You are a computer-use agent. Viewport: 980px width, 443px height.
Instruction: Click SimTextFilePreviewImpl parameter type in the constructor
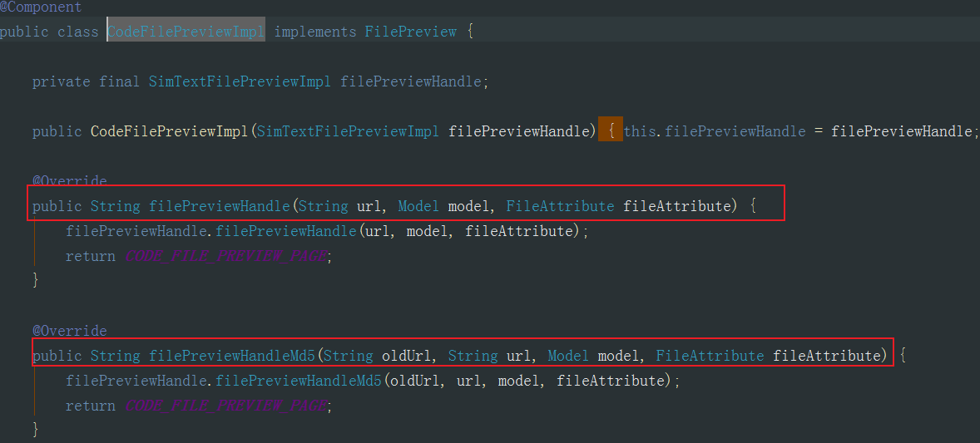[348, 131]
